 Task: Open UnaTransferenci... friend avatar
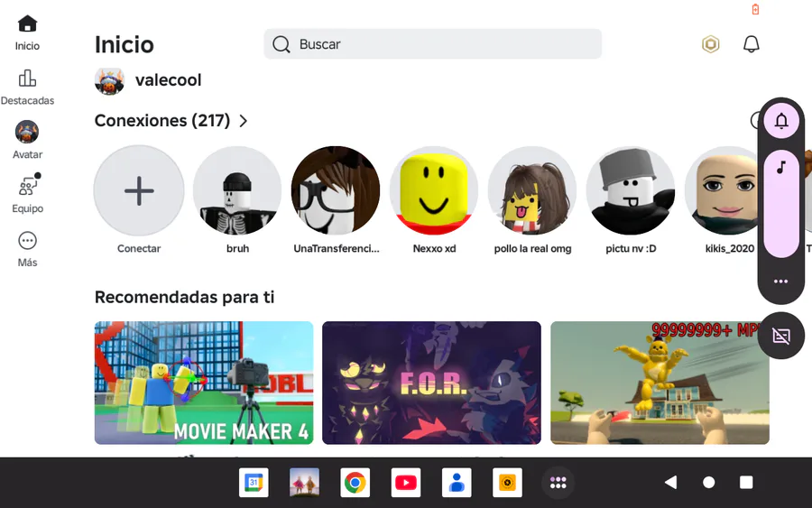[x=336, y=190]
